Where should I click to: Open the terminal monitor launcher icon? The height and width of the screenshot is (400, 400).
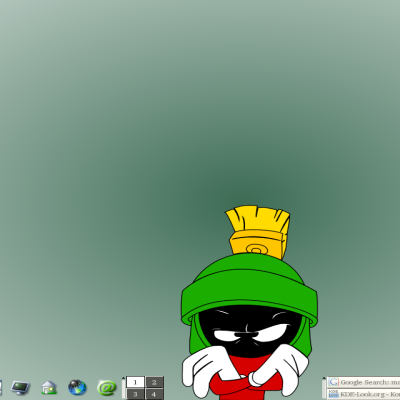[x=20, y=387]
